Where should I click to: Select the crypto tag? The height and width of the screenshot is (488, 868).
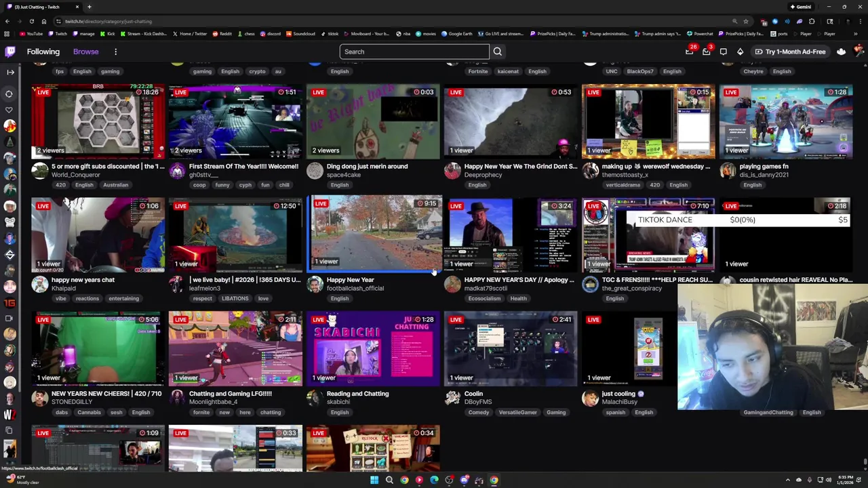tap(257, 72)
